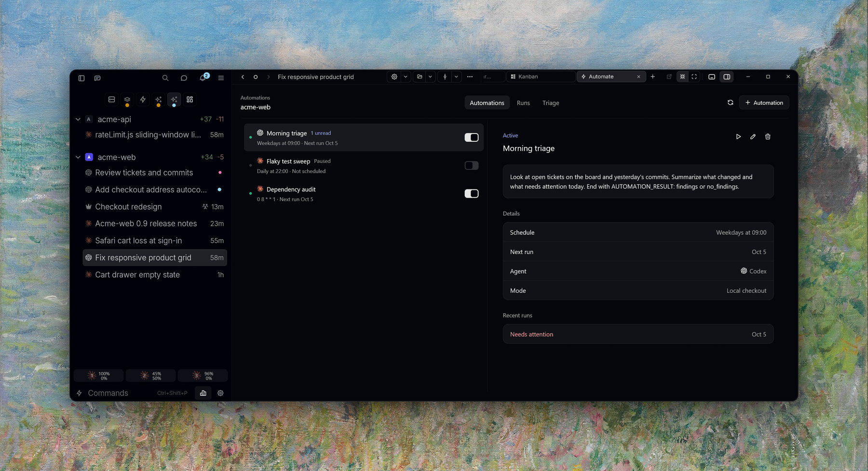Open dropdown arrow beside the gear icon
This screenshot has height=471, width=868.
point(406,77)
